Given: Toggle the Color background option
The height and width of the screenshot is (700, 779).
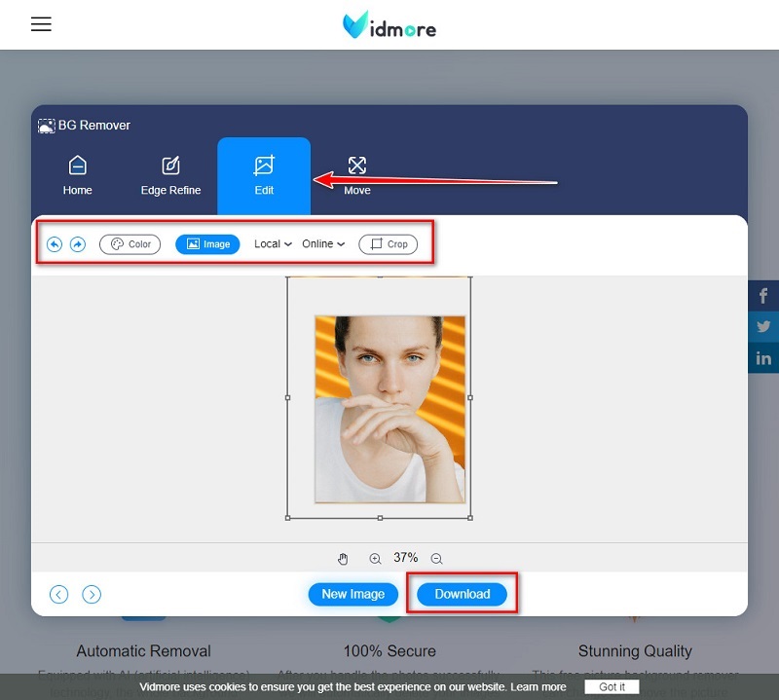Looking at the screenshot, I should tap(130, 244).
